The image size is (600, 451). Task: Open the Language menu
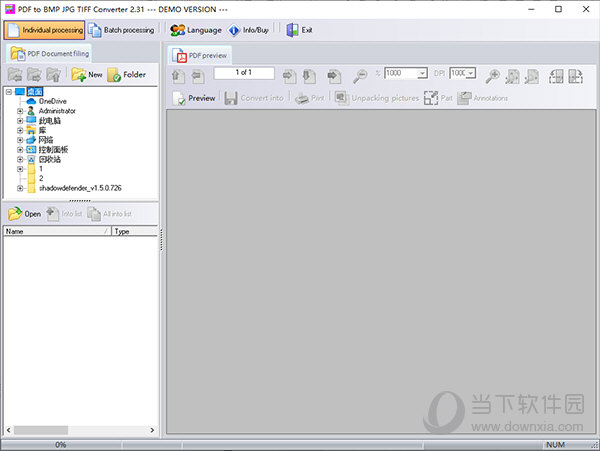[x=196, y=30]
